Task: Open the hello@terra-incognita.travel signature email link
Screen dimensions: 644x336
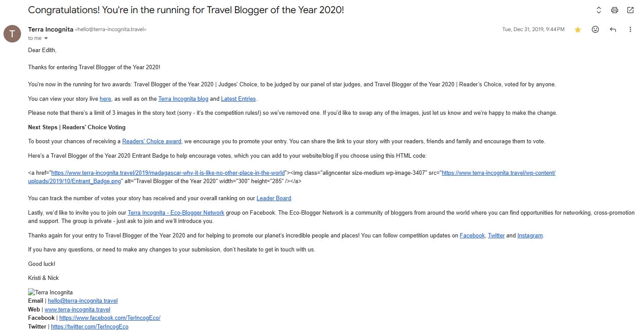Action: [82, 301]
